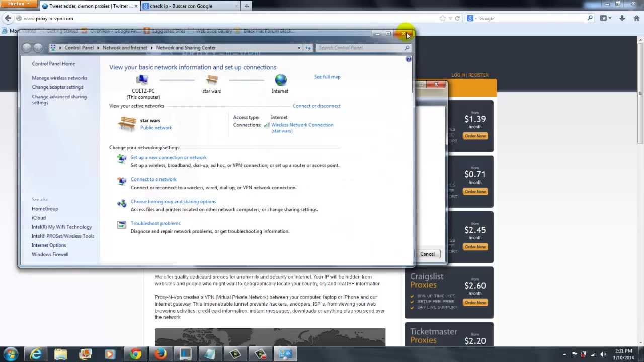Screen dimensions: 644x362
Task: Switch to check ip - Buscar con Google tab
Action: click(190, 6)
